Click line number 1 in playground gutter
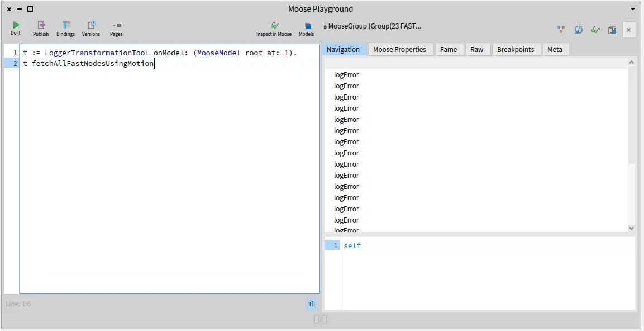Image resolution: width=644 pixels, height=331 pixels. coord(15,53)
